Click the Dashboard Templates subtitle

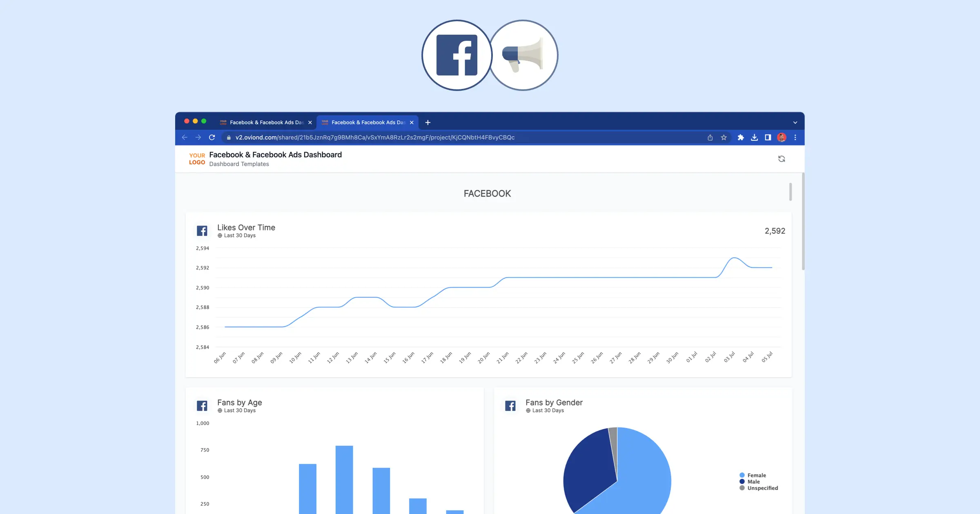click(239, 164)
